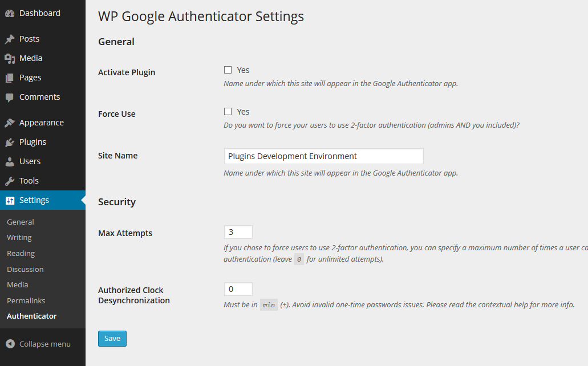Click the 'Site Name' field label
This screenshot has height=366, width=588.
click(117, 156)
